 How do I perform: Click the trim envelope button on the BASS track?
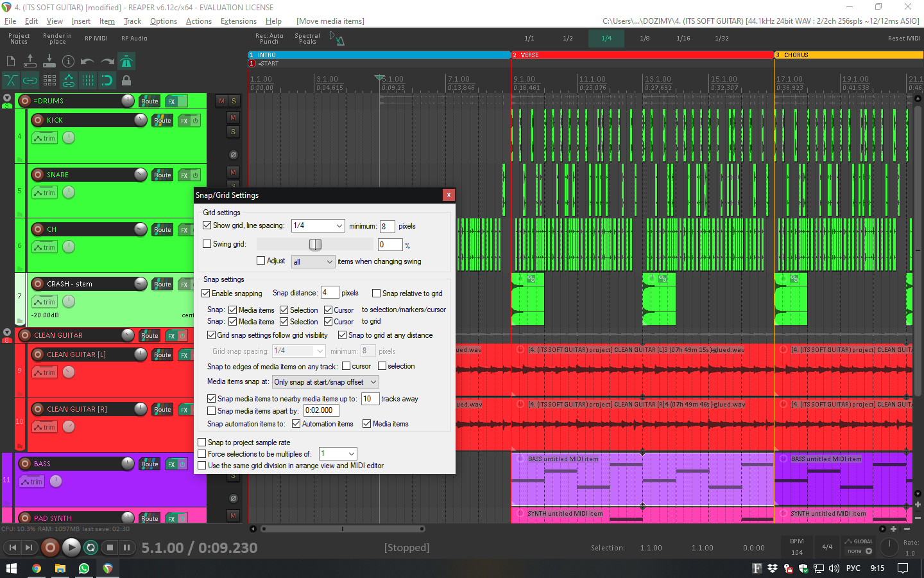point(31,482)
